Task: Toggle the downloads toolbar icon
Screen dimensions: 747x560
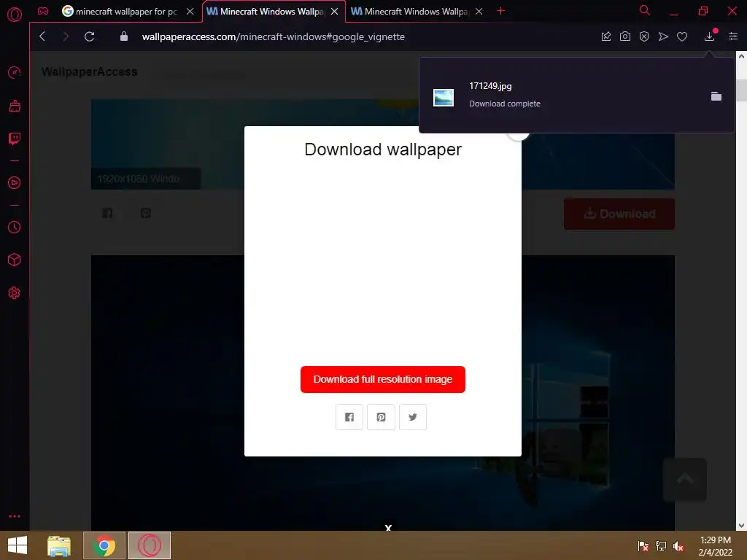Action: (710, 36)
